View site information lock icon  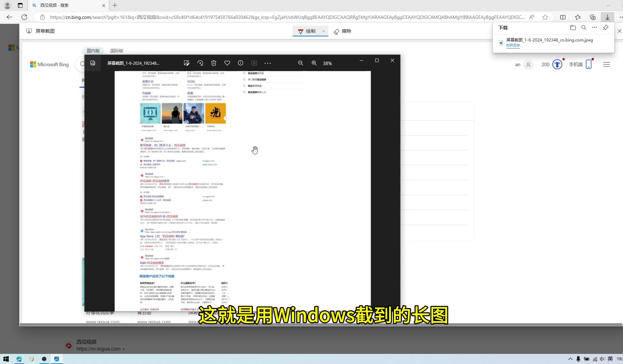(42, 17)
